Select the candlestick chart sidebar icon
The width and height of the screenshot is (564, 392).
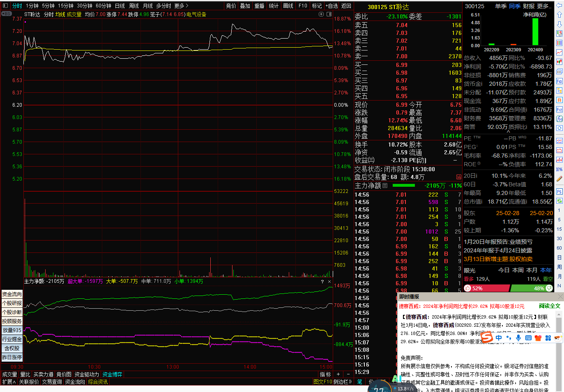559,62
